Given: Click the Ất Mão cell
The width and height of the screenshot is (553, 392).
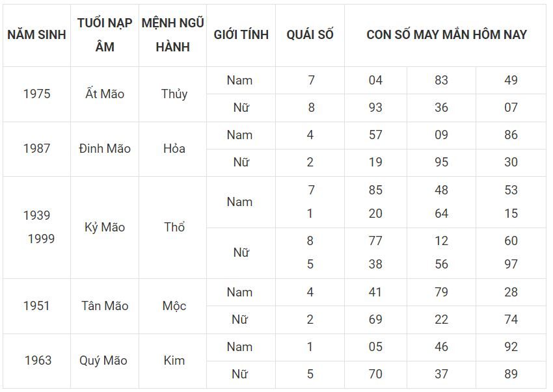Looking at the screenshot, I should click(105, 94).
